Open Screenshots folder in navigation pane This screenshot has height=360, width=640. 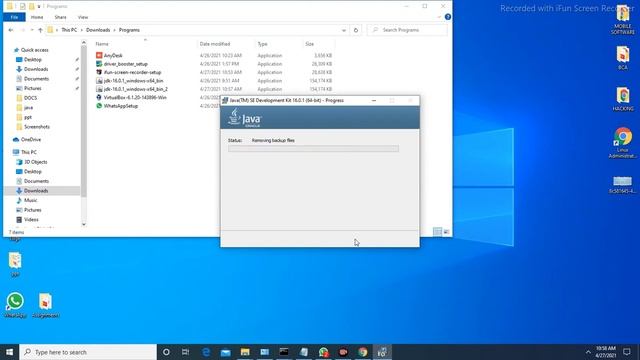point(37,127)
